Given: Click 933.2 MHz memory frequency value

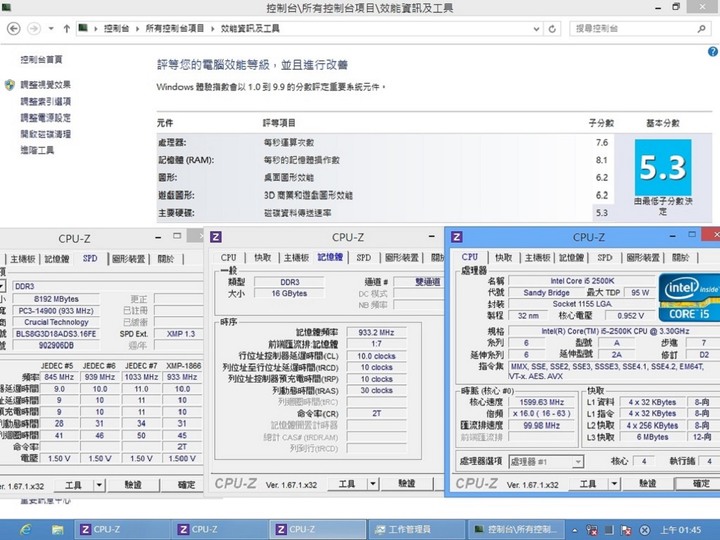Looking at the screenshot, I should click(x=376, y=332).
